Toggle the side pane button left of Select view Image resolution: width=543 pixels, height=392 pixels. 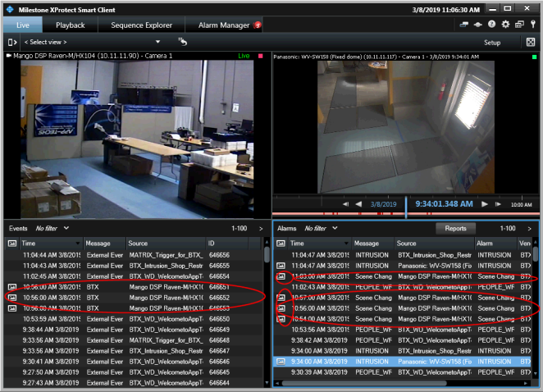tap(12, 43)
